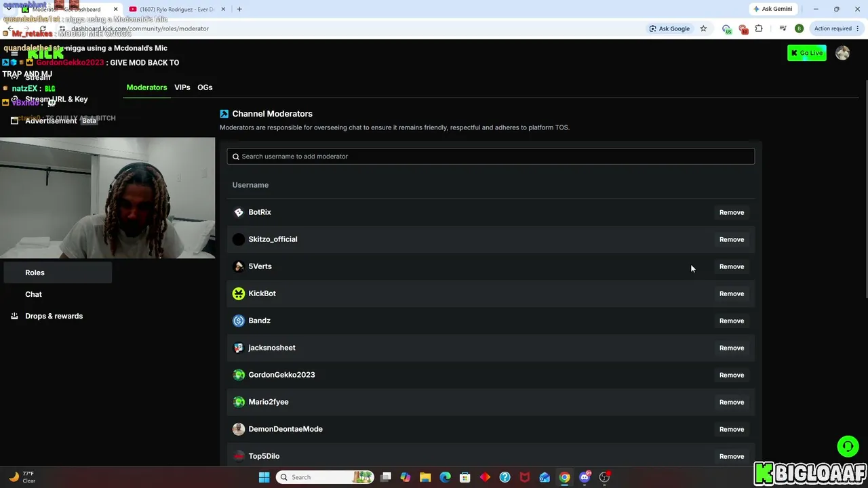
Task: Remove Top5Dilo as moderator
Action: pyautogui.click(x=732, y=456)
